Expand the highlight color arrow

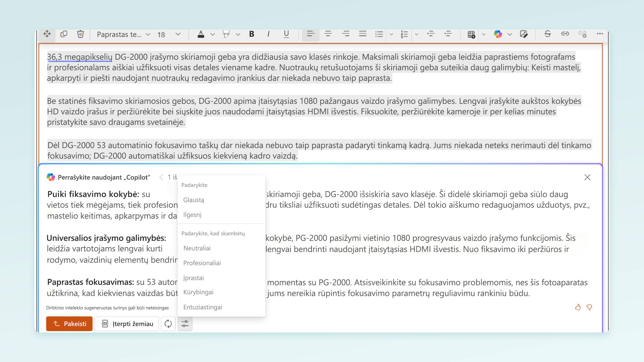point(238,34)
